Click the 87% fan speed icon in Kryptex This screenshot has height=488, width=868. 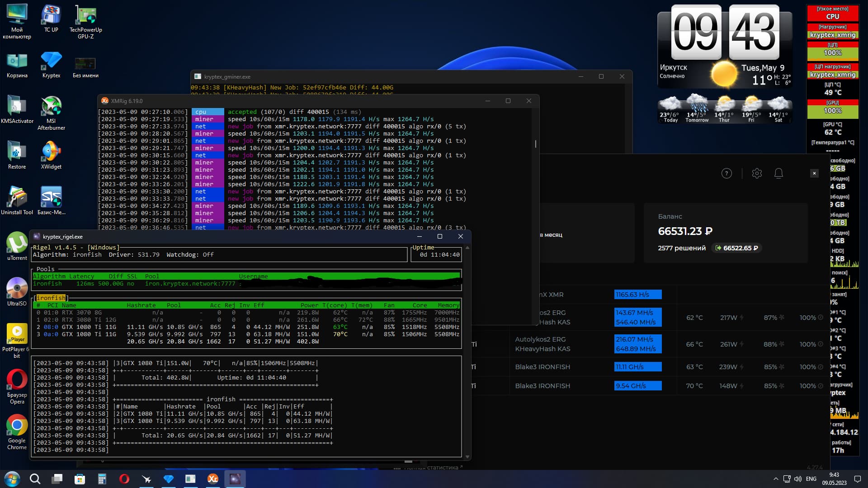pos(782,318)
